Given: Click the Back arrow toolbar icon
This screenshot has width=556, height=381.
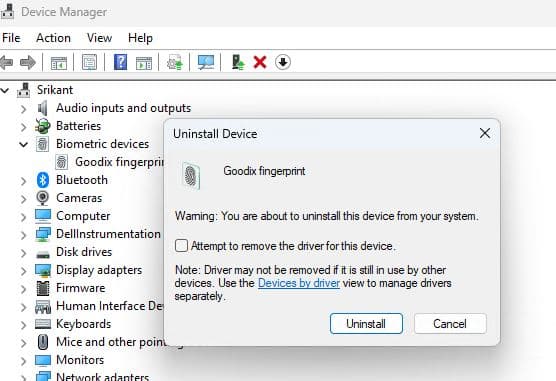Looking at the screenshot, I should [x=7, y=63].
